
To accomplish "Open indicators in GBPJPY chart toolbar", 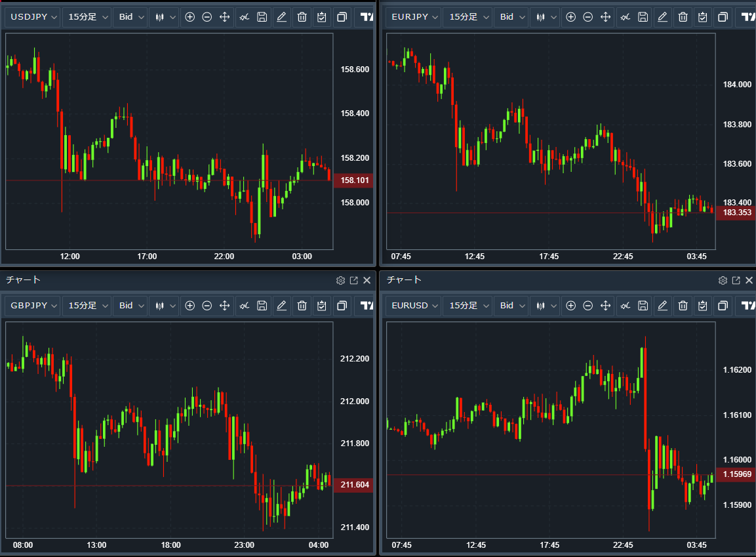I will 245,306.
